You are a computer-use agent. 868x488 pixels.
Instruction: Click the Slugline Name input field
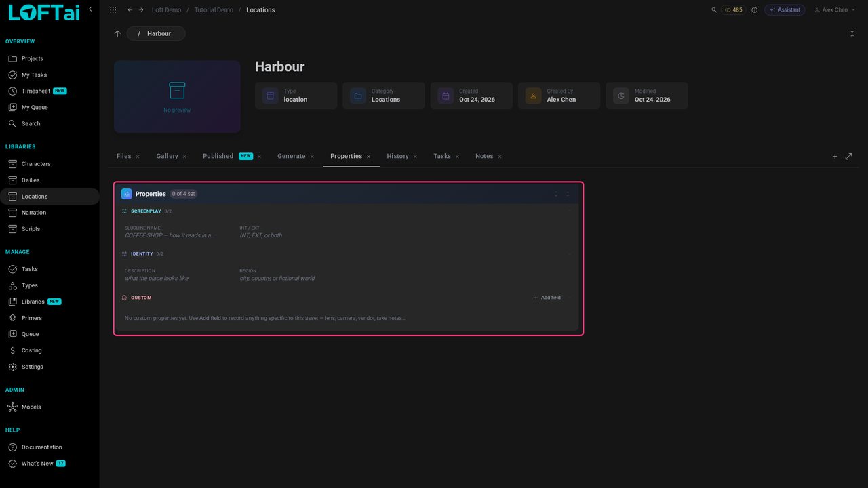coord(170,235)
